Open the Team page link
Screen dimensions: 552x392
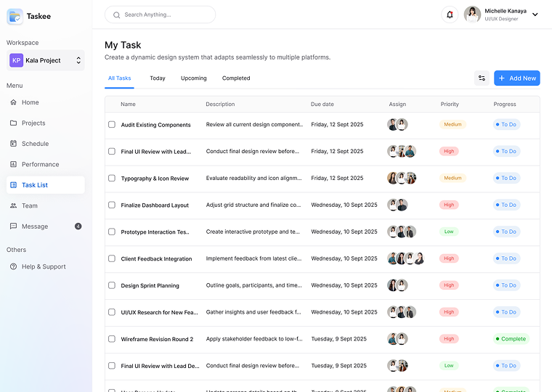[x=46, y=205]
